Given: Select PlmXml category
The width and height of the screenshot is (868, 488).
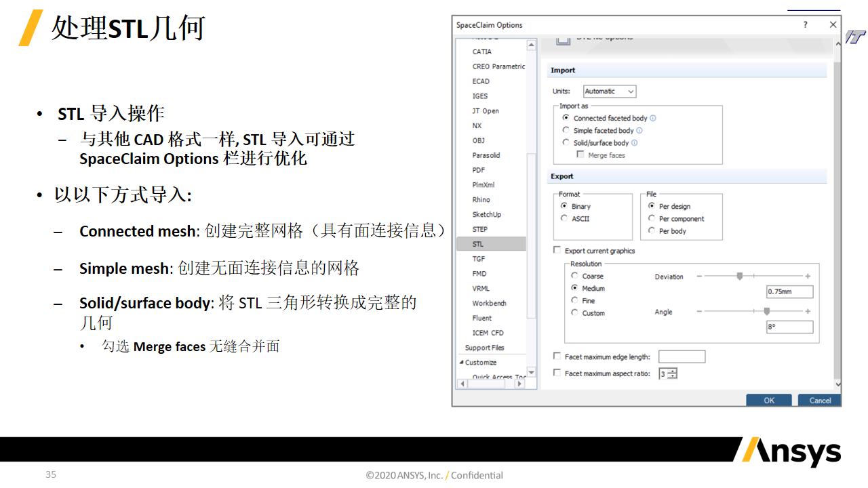Looking at the screenshot, I should tap(484, 185).
